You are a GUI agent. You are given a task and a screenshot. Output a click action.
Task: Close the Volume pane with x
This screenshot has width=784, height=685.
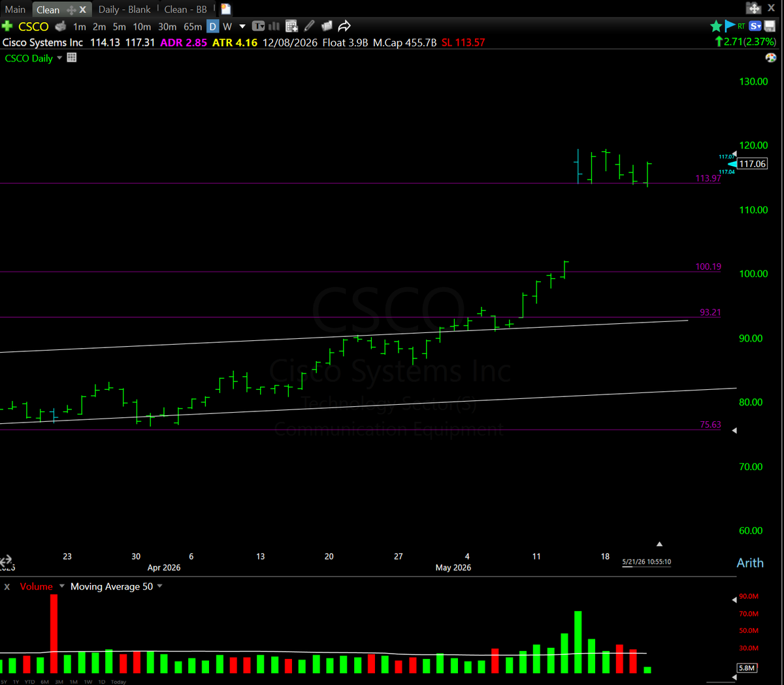click(7, 586)
